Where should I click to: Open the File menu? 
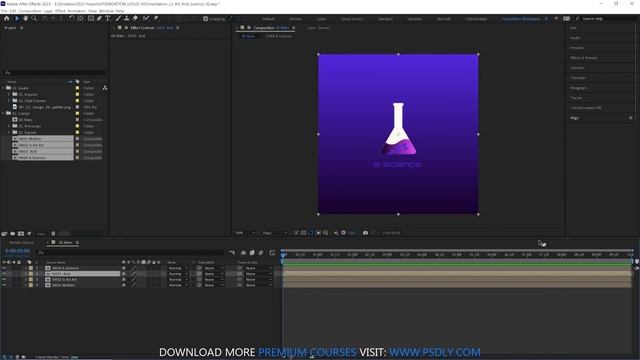(x=4, y=11)
